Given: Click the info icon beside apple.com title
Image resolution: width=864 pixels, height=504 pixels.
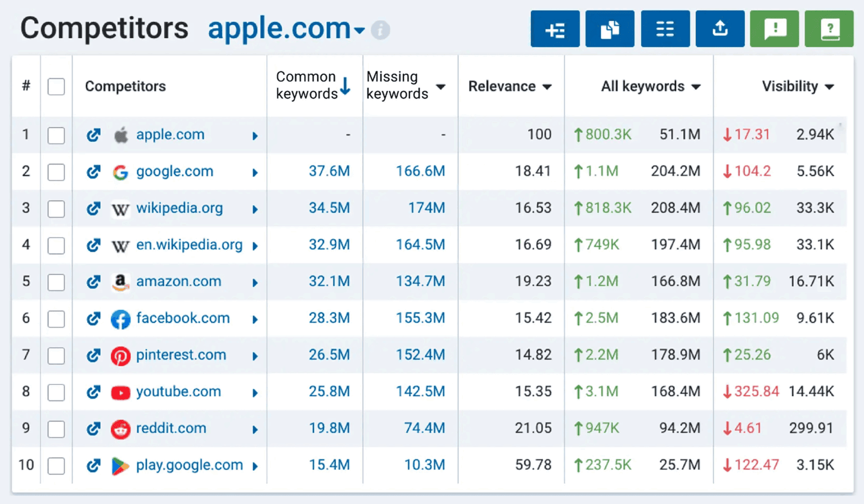Looking at the screenshot, I should tap(380, 31).
